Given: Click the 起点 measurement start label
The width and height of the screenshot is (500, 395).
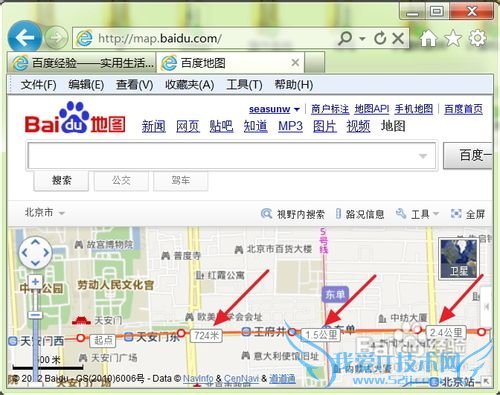Looking at the screenshot, I should (103, 340).
